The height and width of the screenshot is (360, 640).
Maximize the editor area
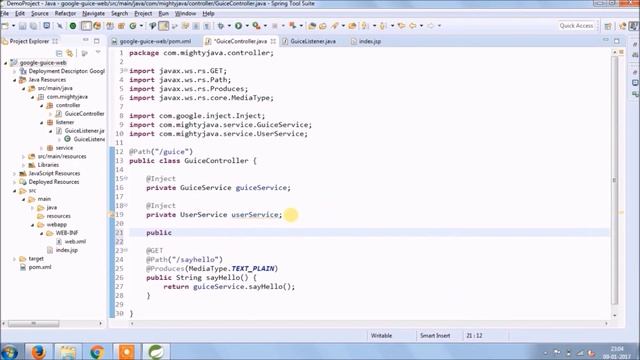click(617, 41)
